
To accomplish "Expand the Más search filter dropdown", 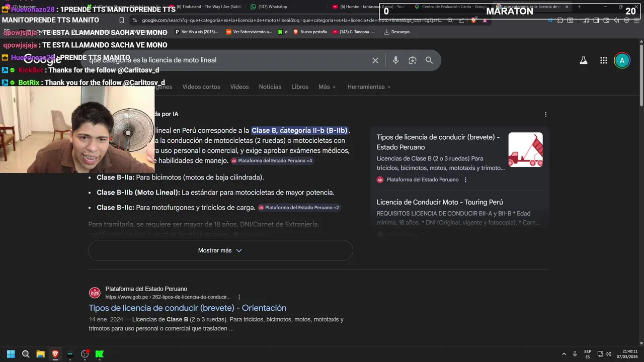I will (327, 87).
